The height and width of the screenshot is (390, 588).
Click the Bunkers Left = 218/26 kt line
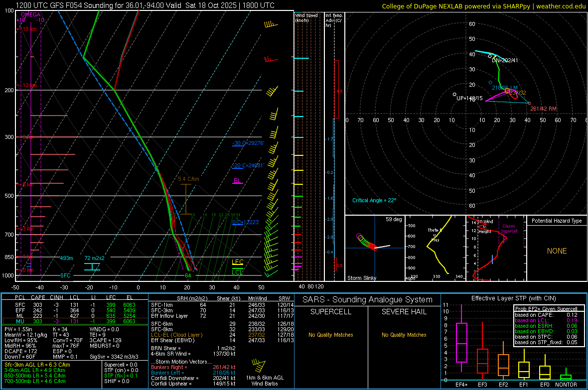193,373
